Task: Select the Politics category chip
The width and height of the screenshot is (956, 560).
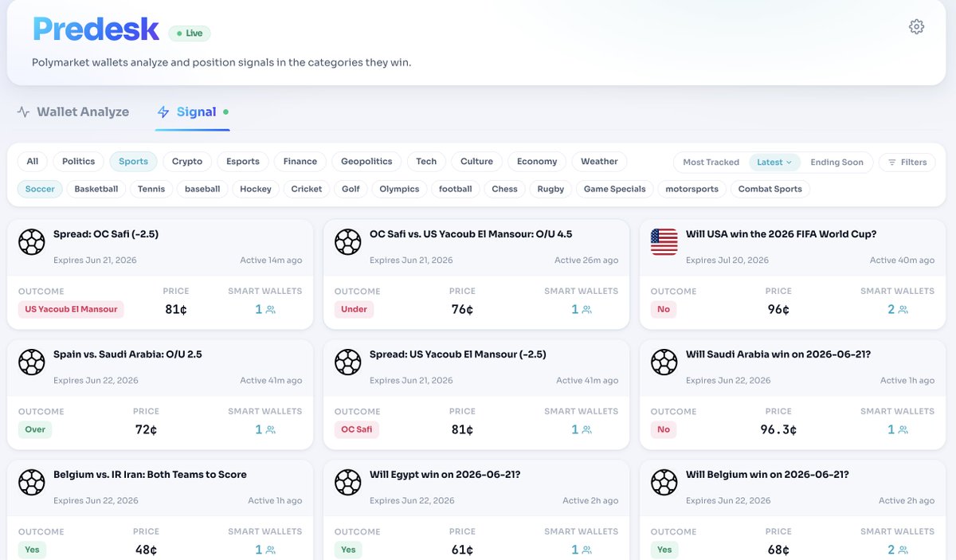Action: point(79,162)
